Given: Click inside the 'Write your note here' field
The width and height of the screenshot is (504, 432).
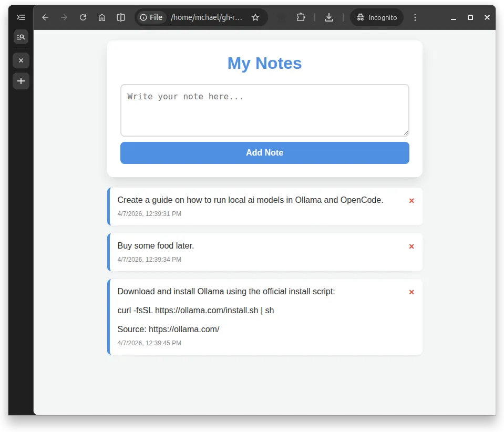Looking at the screenshot, I should tap(264, 109).
